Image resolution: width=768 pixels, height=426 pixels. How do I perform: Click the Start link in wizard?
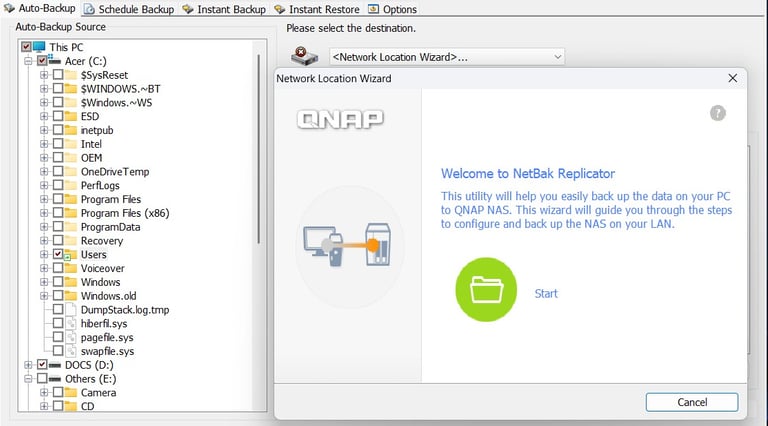546,293
